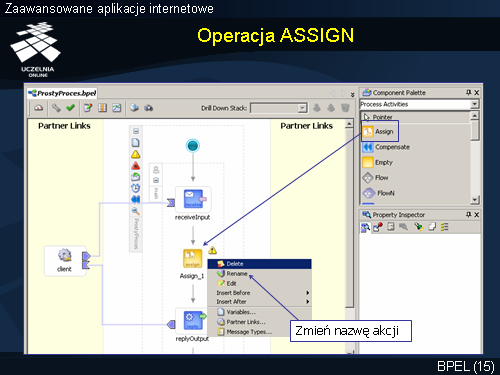Click the chart picture icon in toolbar

tap(117, 108)
